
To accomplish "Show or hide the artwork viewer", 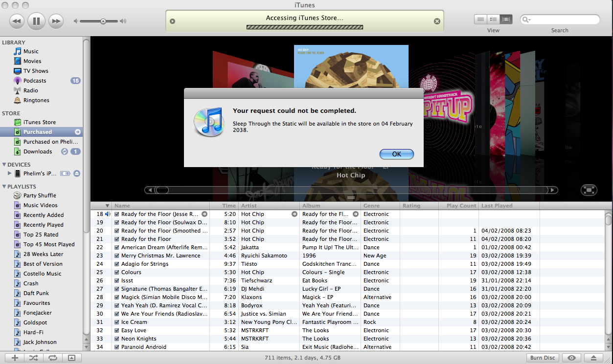I will pyautogui.click(x=71, y=358).
